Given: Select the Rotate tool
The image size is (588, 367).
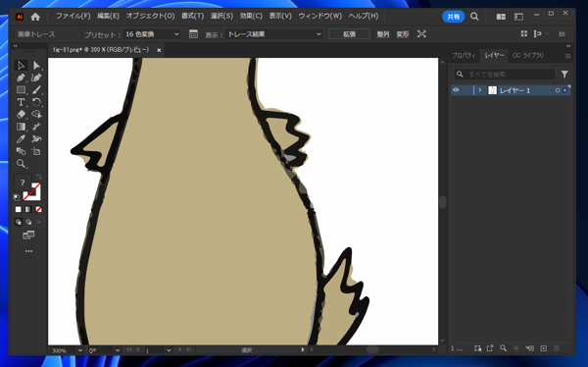Looking at the screenshot, I should coord(36,102).
